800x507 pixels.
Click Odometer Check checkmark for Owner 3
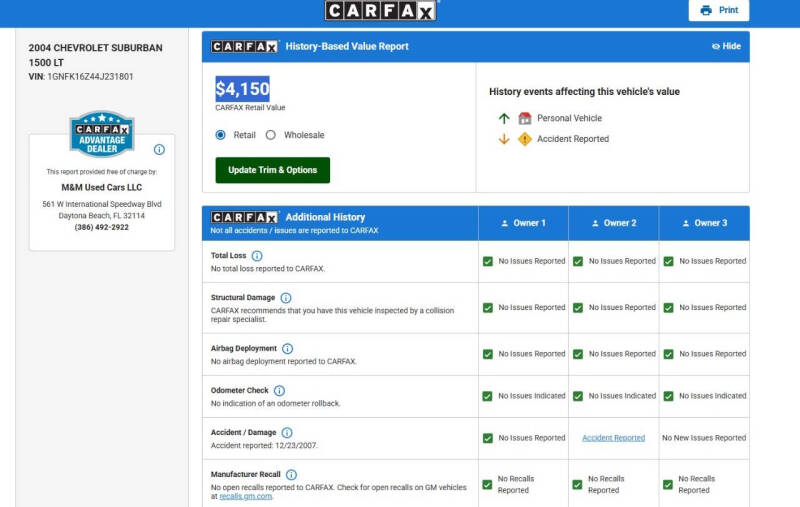point(668,396)
